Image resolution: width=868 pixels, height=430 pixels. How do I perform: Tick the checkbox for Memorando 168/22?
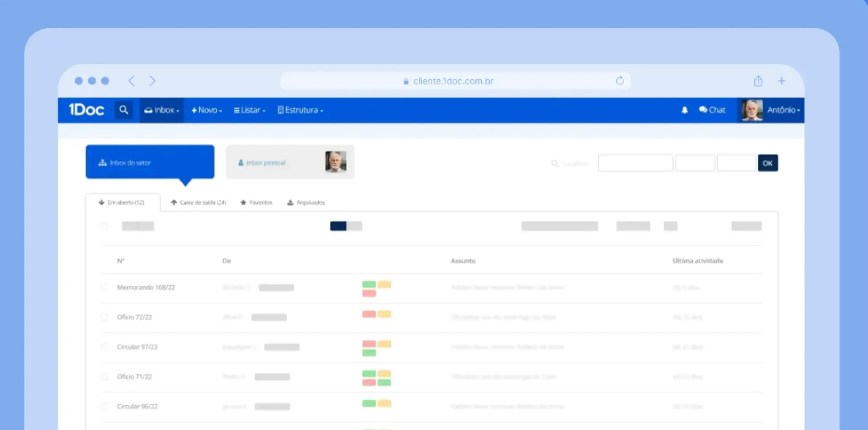point(104,287)
